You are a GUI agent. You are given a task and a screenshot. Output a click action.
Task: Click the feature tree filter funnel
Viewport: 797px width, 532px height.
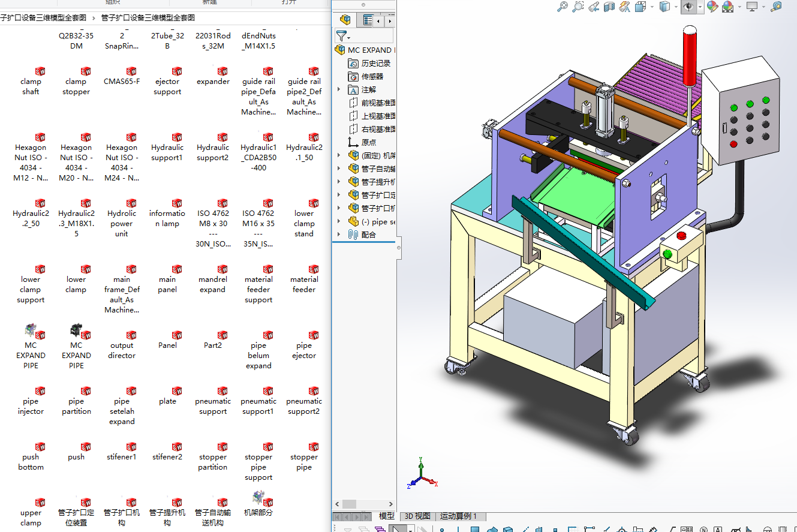point(341,36)
